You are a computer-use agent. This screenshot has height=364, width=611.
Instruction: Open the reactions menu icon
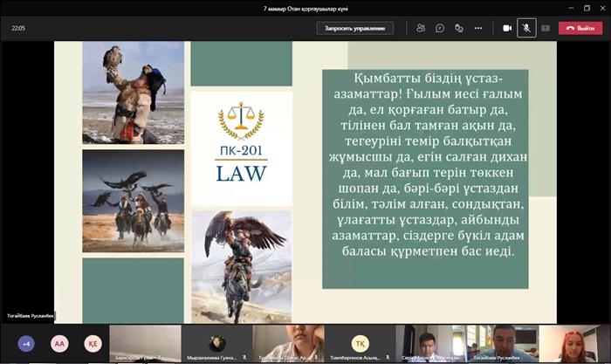[457, 28]
